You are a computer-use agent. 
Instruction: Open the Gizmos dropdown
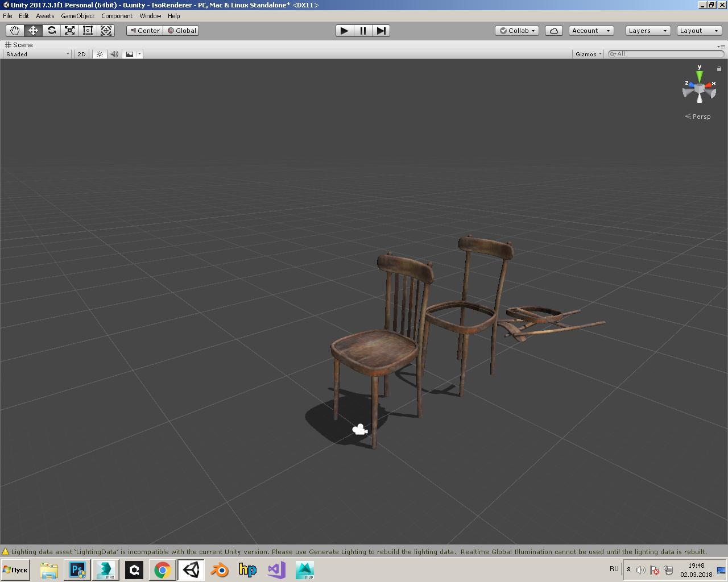(588, 54)
